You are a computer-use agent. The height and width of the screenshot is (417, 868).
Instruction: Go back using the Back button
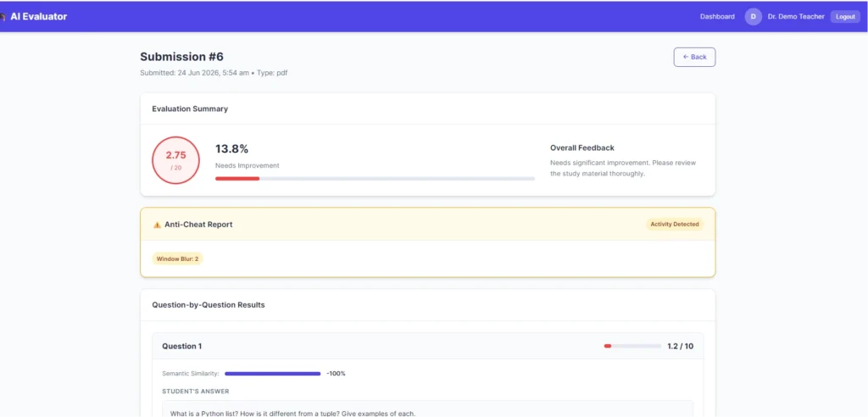tap(694, 57)
